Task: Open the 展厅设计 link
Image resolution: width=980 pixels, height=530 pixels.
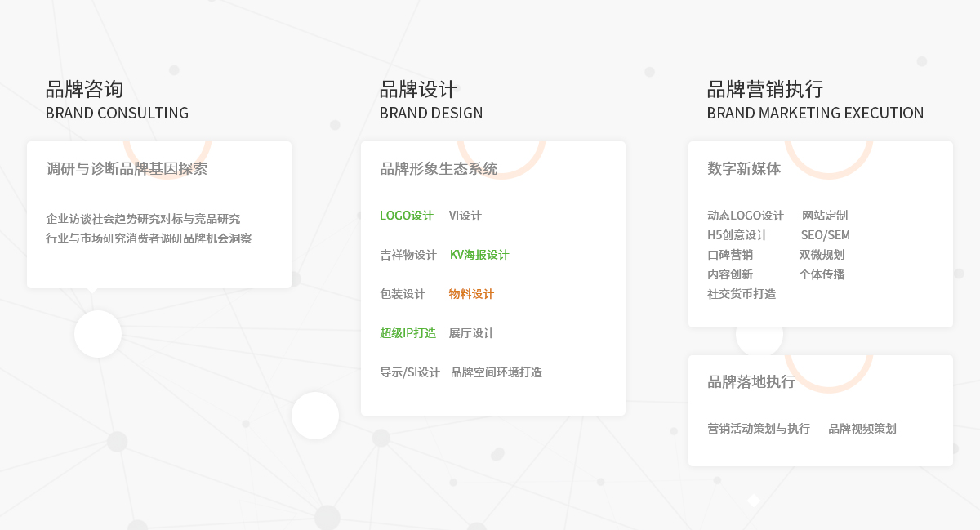Action: coord(471,333)
